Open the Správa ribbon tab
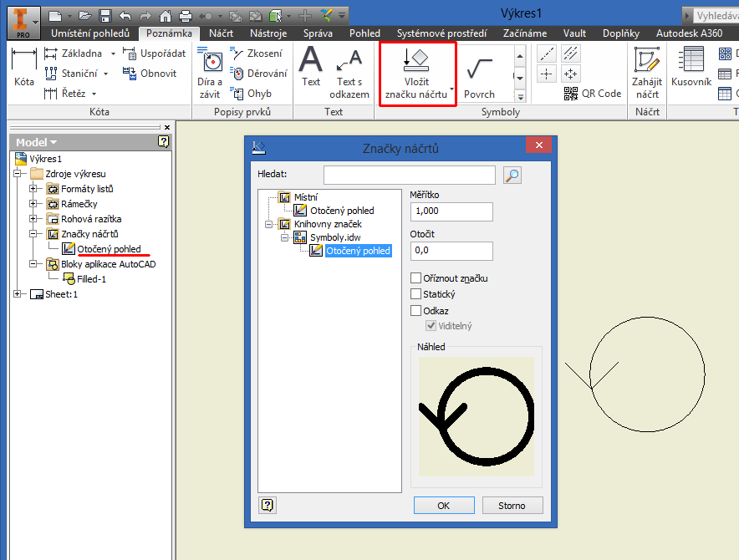 coord(318,33)
